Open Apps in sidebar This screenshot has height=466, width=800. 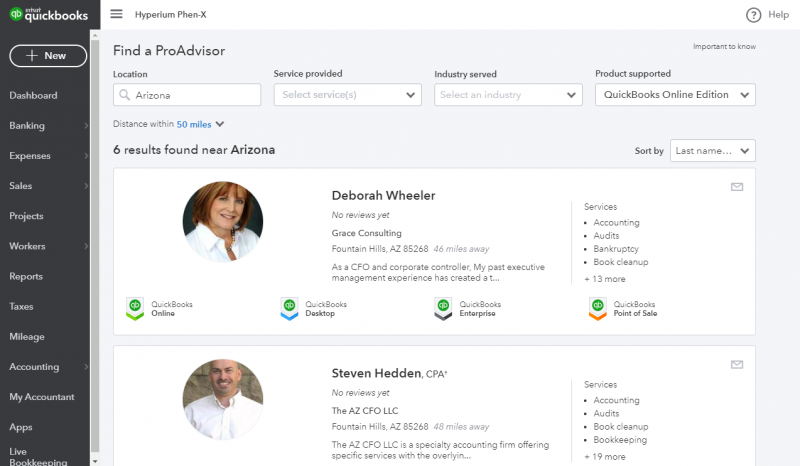(x=20, y=427)
